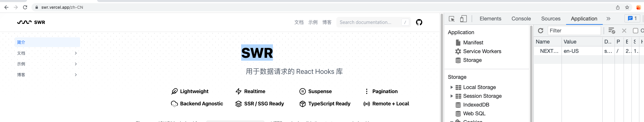The image size is (644, 122).
Task: Activate the DevTools inspect element picker
Action: click(452, 19)
